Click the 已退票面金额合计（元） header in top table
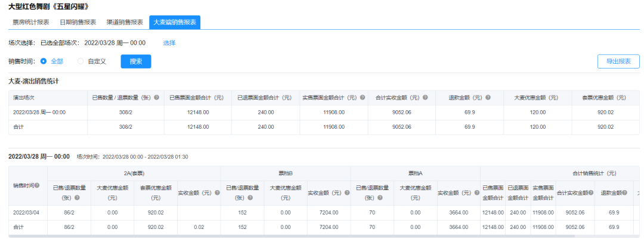The height and width of the screenshot is (242, 644). (x=265, y=98)
